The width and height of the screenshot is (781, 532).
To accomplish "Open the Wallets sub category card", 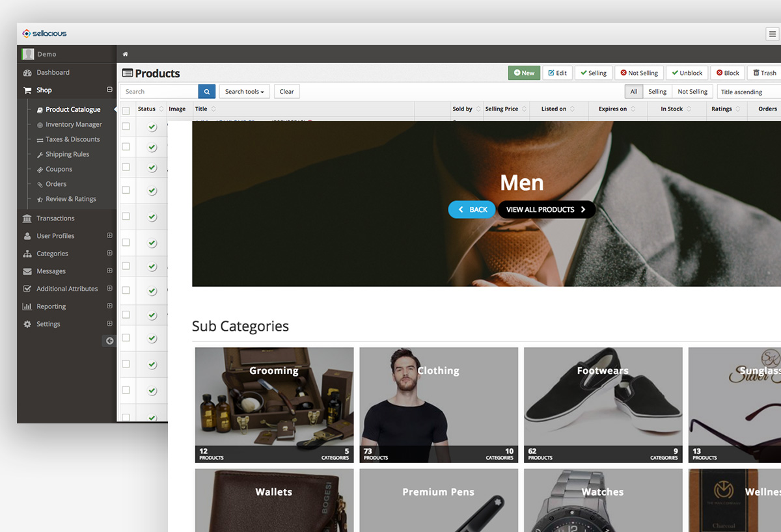I will pyautogui.click(x=274, y=501).
